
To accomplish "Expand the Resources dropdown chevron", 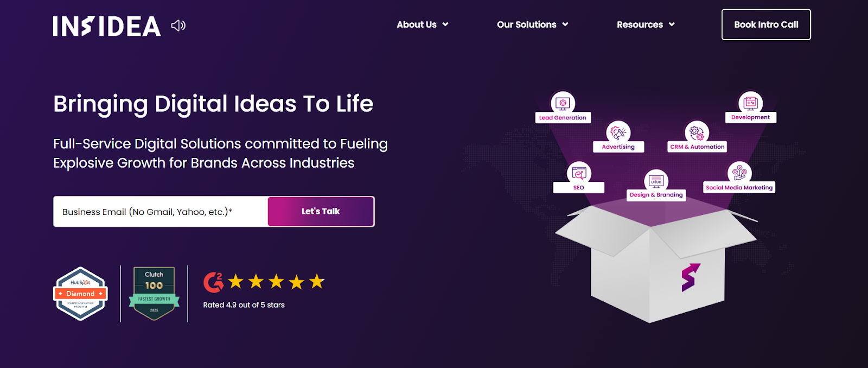I will point(672,24).
